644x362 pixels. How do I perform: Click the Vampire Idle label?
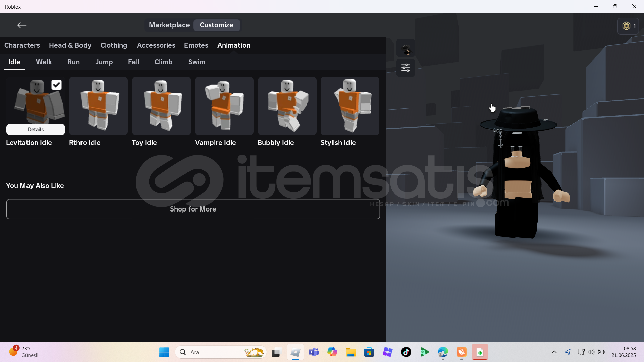[x=215, y=143]
